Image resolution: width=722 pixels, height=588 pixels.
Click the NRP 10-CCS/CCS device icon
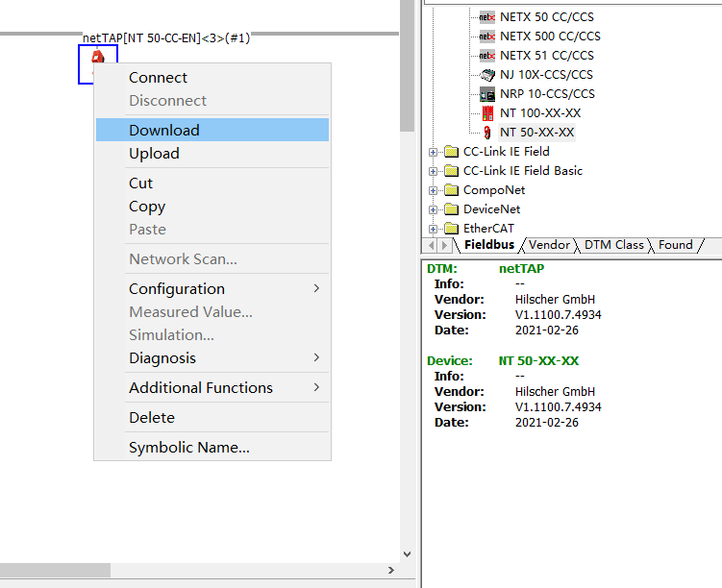pos(487,94)
